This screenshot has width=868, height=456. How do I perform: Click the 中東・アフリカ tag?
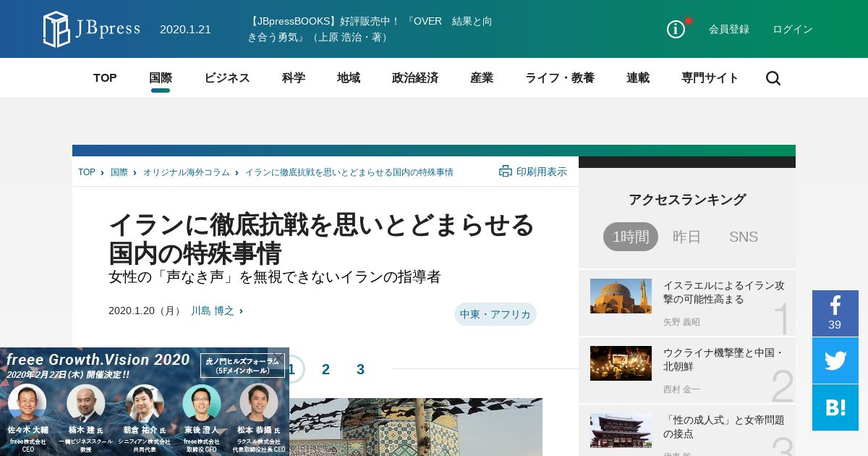tap(495, 314)
